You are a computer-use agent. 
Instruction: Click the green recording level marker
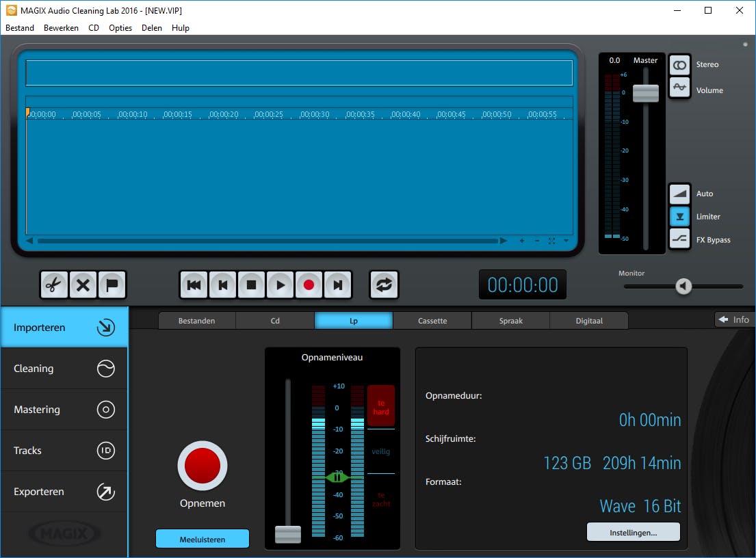point(337,477)
